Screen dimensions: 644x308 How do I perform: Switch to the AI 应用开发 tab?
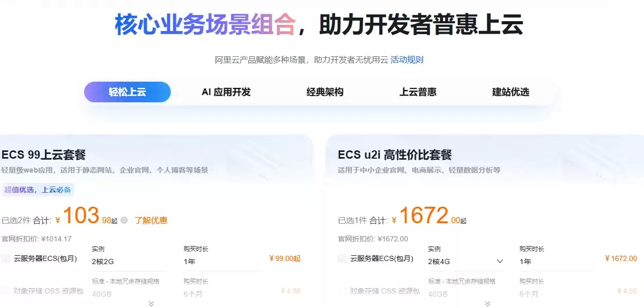click(226, 92)
